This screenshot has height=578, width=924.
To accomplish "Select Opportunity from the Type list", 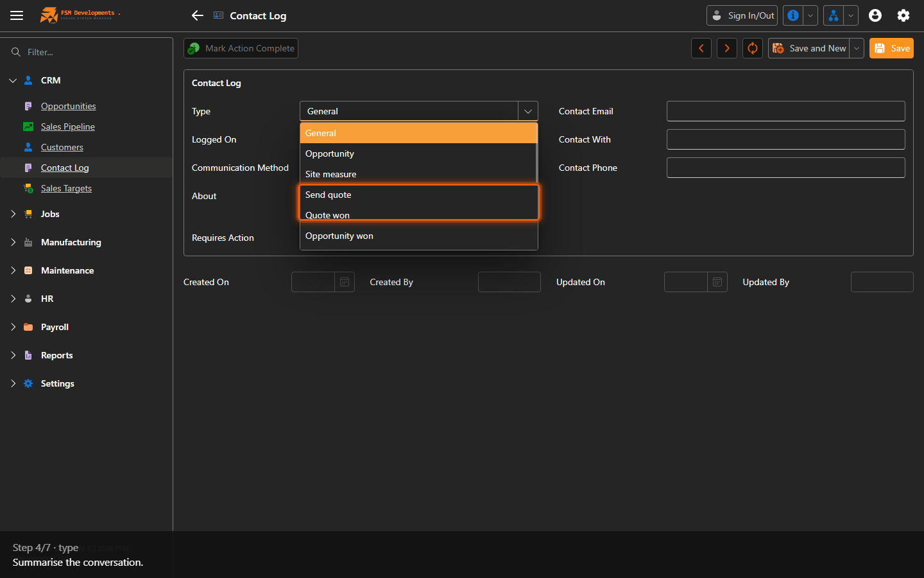I will pyautogui.click(x=418, y=153).
